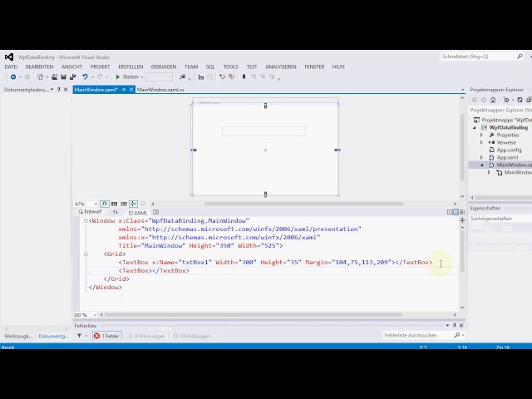This screenshot has height=399, width=532.
Task: Switch to Entwurf design tab
Action: point(91,212)
